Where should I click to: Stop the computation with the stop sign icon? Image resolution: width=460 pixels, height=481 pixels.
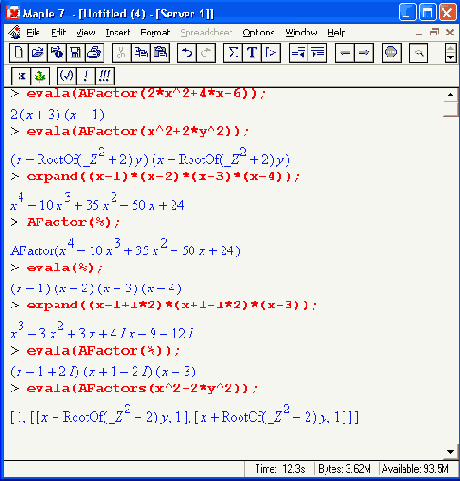[x=391, y=53]
